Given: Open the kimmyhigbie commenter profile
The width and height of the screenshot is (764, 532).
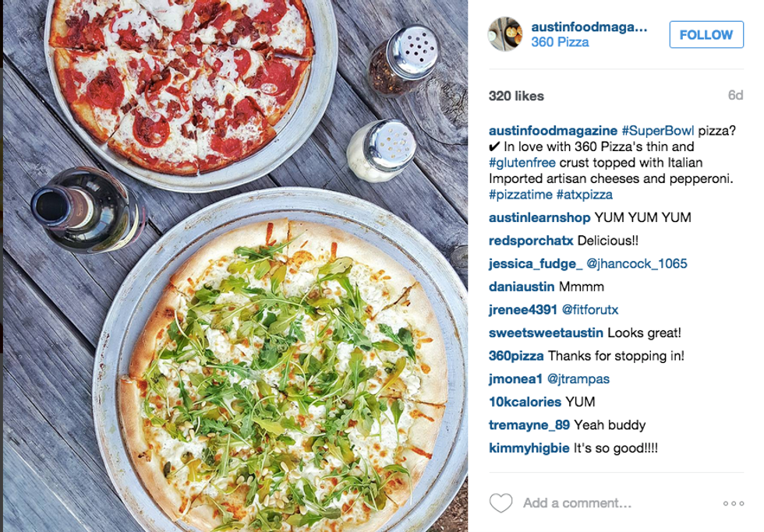Looking at the screenshot, I should (529, 449).
